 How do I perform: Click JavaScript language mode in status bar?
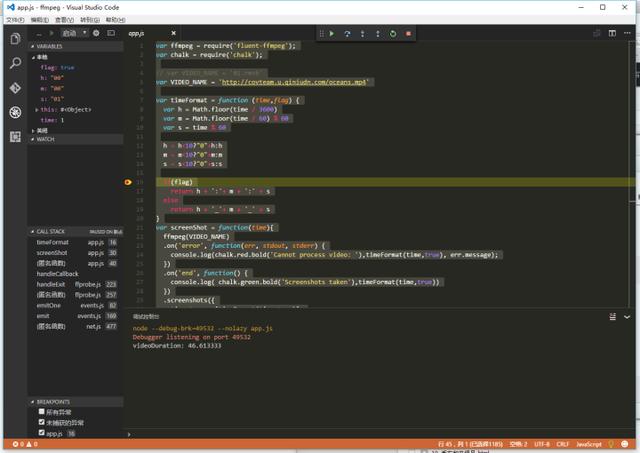click(x=589, y=444)
